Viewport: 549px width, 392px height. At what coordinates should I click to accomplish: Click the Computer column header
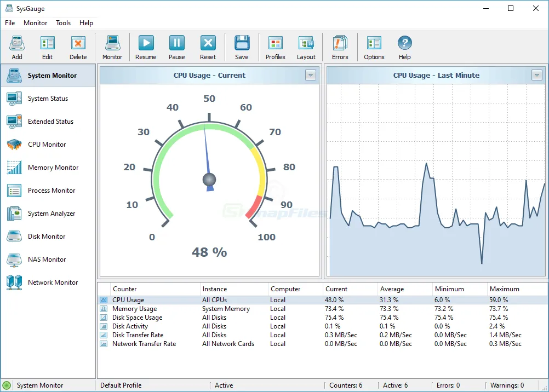(295, 289)
